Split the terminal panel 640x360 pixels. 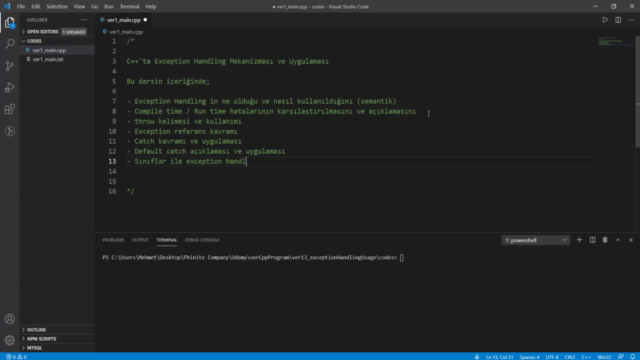click(592, 240)
